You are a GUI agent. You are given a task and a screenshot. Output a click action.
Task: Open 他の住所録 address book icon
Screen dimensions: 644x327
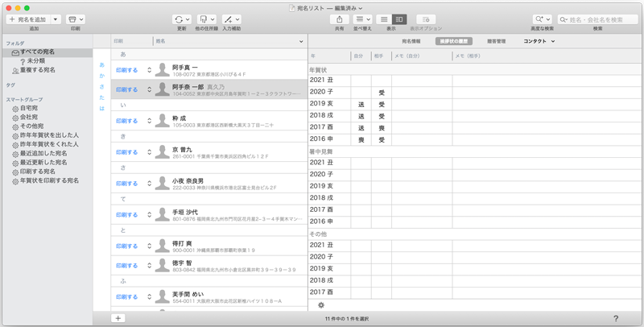tap(206, 19)
